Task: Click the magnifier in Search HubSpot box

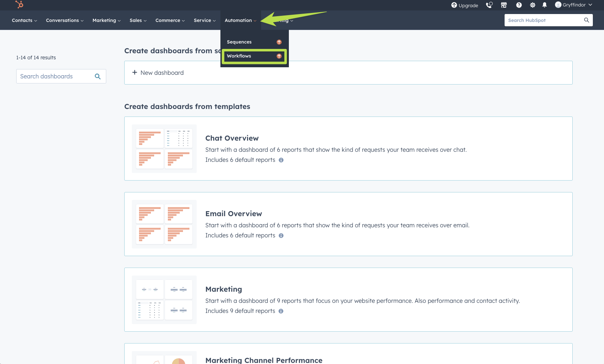Action: [586, 20]
